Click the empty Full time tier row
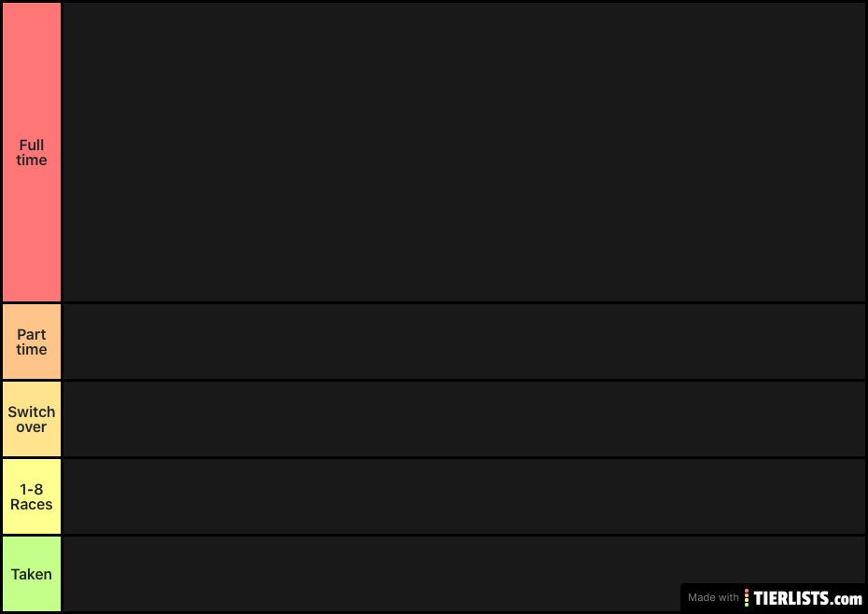 point(464,152)
